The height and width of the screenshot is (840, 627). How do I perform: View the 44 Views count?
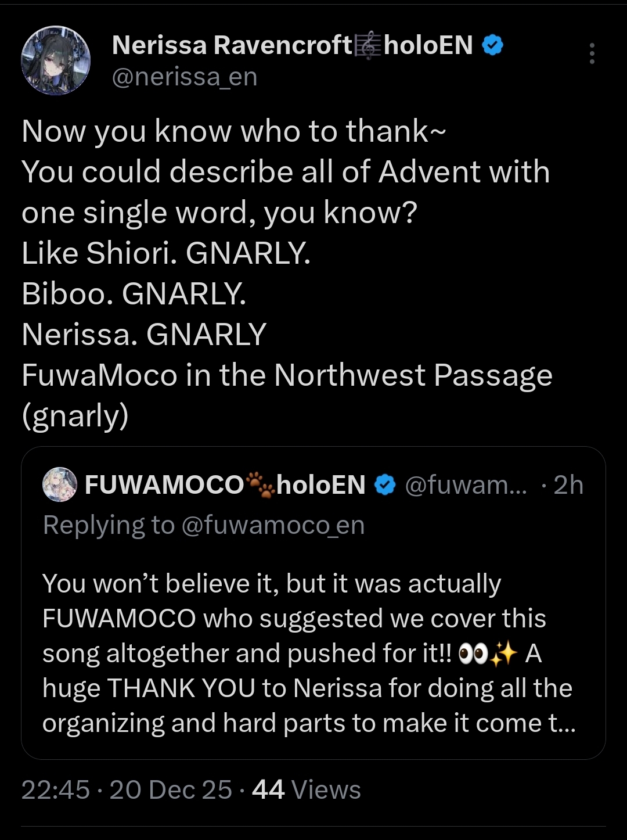(x=307, y=789)
